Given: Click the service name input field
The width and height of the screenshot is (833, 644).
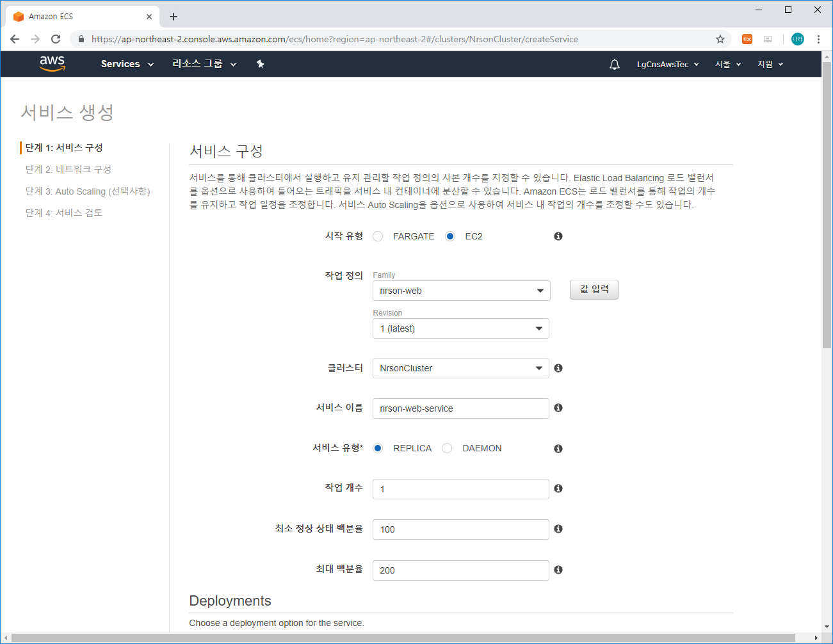Looking at the screenshot, I should (461, 408).
